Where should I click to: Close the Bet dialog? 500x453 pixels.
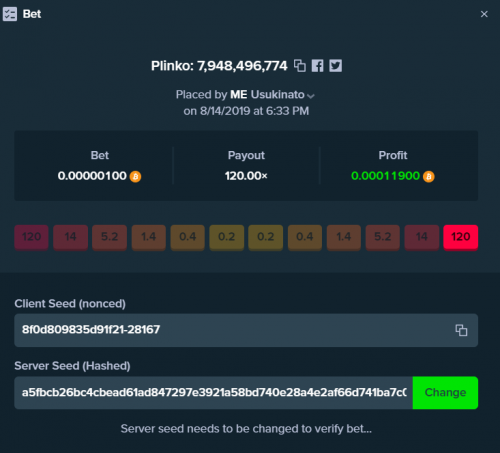tap(484, 14)
